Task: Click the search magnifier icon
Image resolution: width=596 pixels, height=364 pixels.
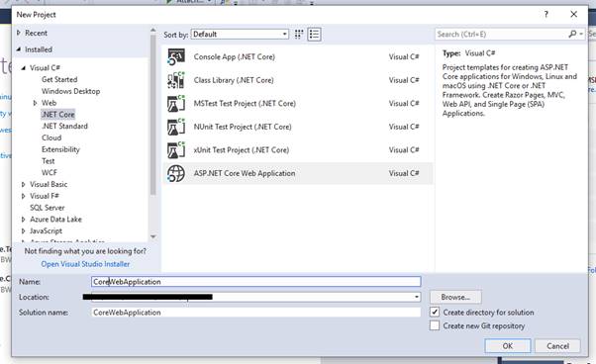Action: pos(572,35)
